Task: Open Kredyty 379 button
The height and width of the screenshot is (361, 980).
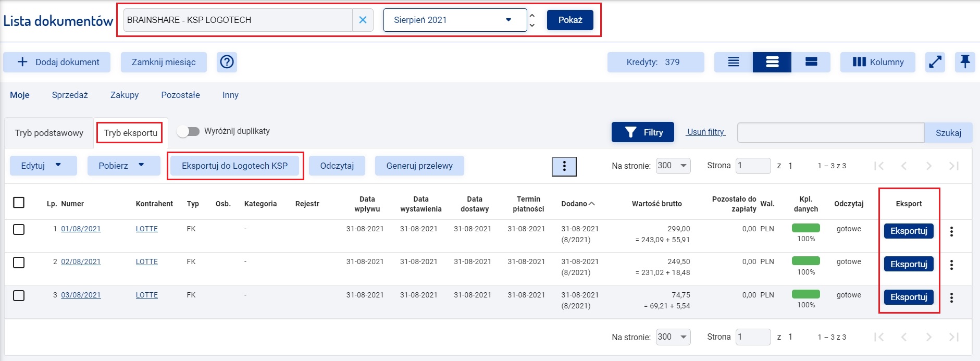Action: coord(655,62)
